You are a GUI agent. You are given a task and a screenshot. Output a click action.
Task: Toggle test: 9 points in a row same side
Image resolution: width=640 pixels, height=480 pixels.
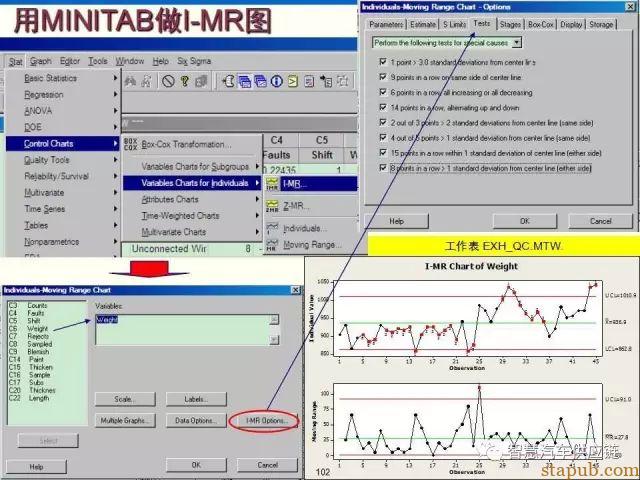(x=383, y=77)
